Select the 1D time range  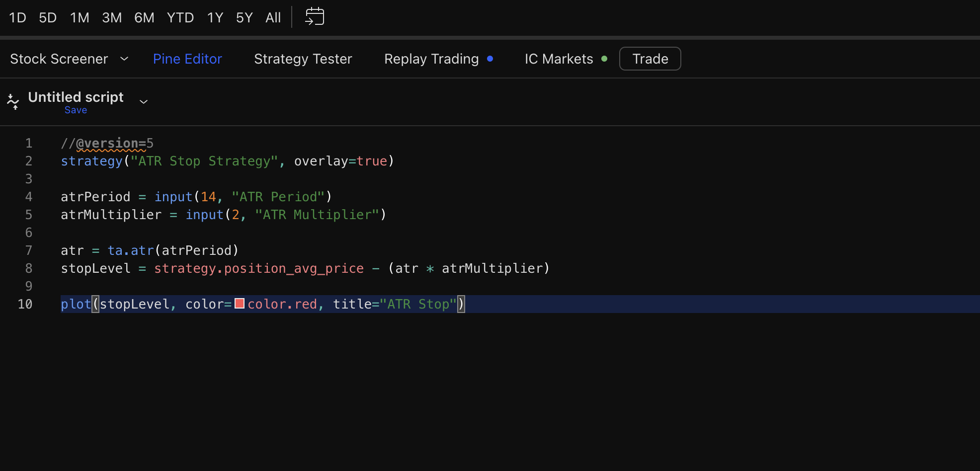click(17, 18)
